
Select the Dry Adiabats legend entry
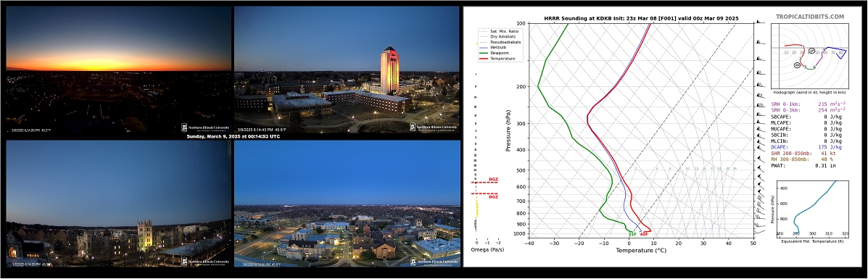498,36
